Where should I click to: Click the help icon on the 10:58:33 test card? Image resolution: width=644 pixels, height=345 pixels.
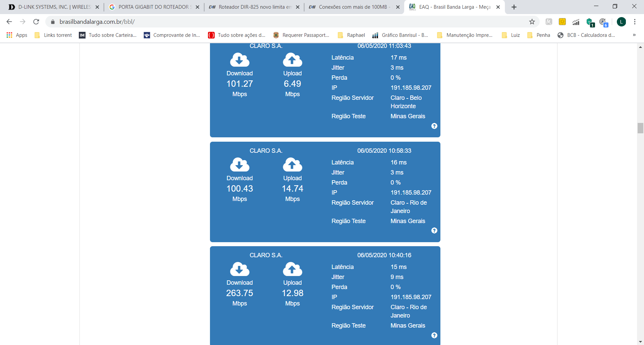pos(434,230)
